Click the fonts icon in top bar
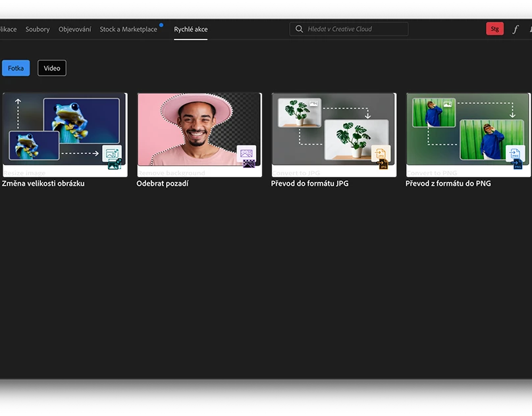Image resolution: width=532 pixels, height=416 pixels. point(516,29)
